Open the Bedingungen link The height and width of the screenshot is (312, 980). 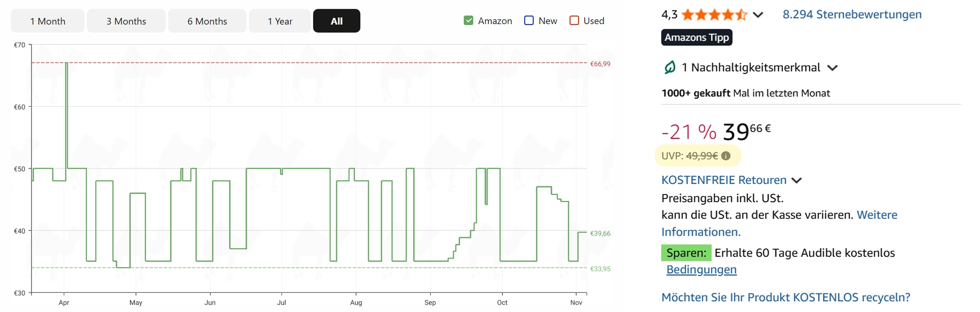[701, 270]
